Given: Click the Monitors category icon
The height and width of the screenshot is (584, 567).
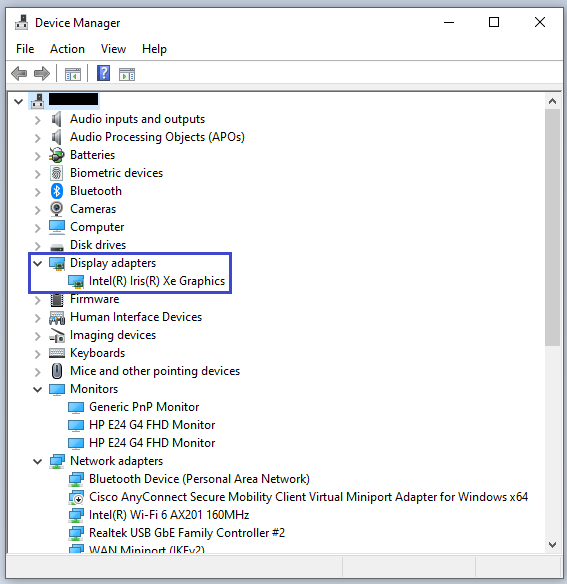Looking at the screenshot, I should coord(57,390).
